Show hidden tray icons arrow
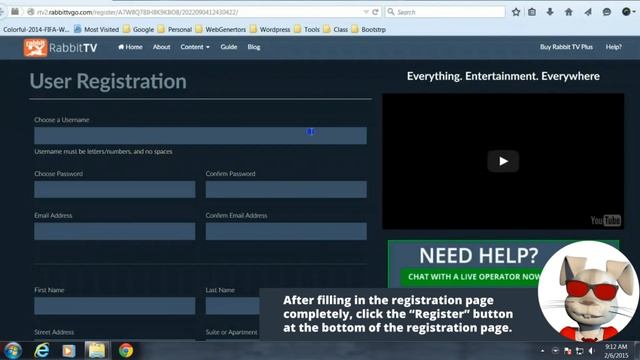 point(542,351)
